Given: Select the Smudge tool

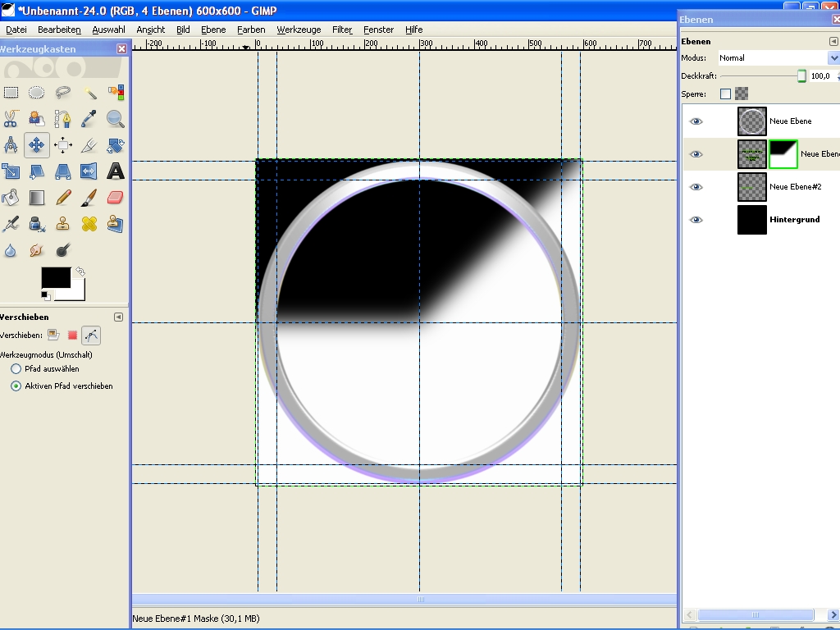Looking at the screenshot, I should (x=36, y=250).
